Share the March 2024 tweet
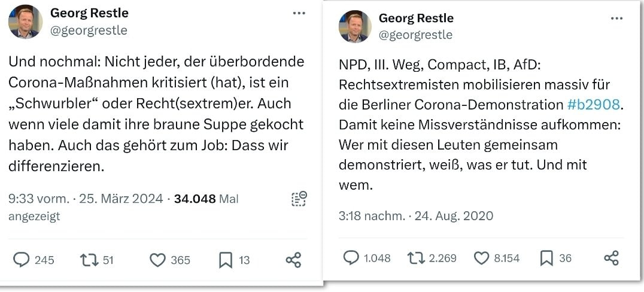Image resolution: width=644 pixels, height=292 pixels. click(293, 260)
